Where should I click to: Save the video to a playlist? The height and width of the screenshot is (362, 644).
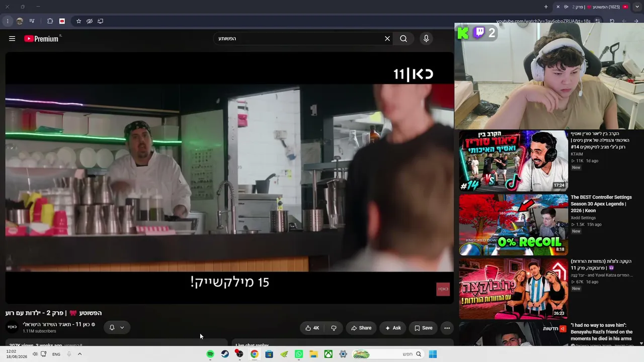(423, 328)
